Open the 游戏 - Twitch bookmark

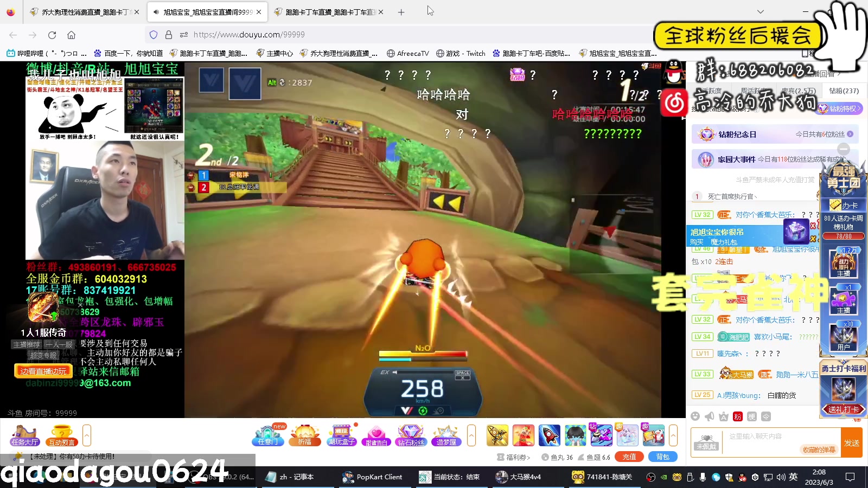pos(461,53)
